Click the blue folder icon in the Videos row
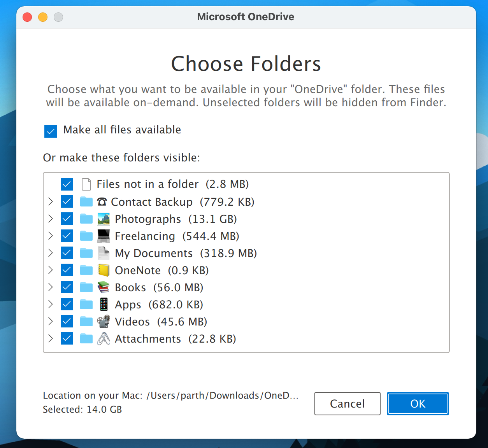Screen dimensions: 488x448 coord(86,322)
